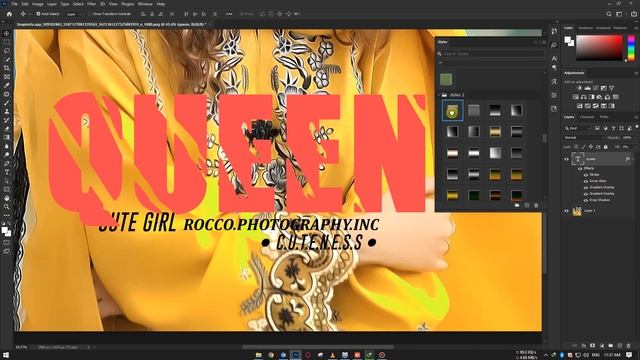Hide the Queen text layer

coord(567,159)
